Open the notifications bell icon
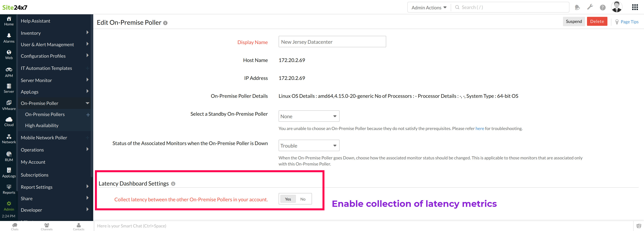This screenshot has height=231, width=644. tap(577, 7)
